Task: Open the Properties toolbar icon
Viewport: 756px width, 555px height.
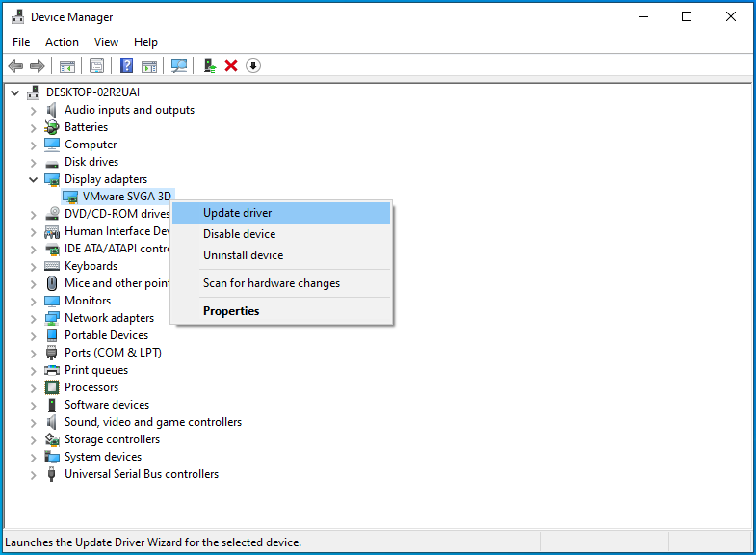Action: coord(96,66)
